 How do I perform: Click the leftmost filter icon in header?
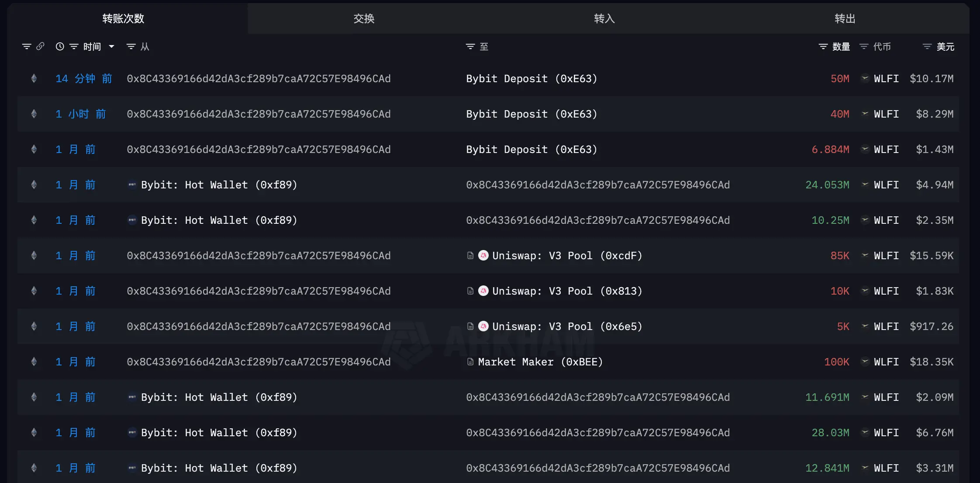click(x=27, y=46)
